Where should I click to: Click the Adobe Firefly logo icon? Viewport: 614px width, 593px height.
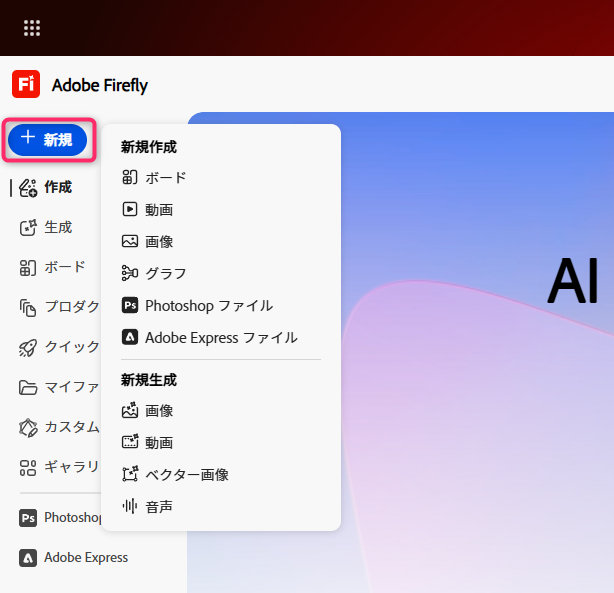point(26,84)
